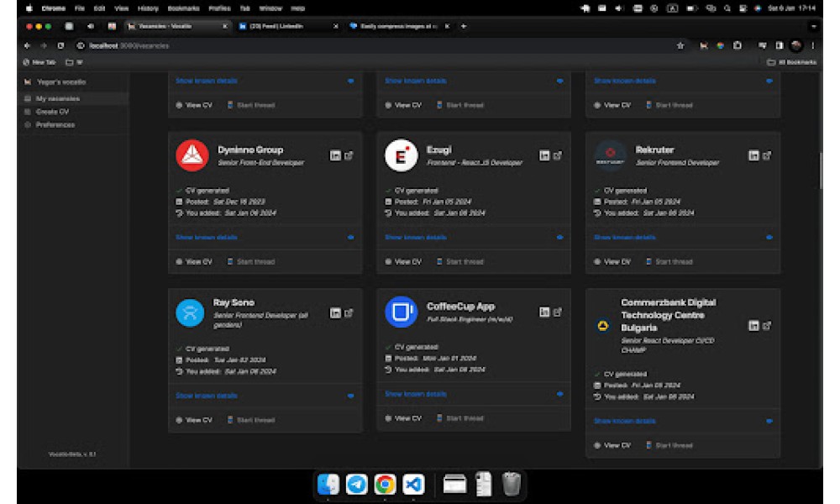Screen dimensions: 840x504
Task: Open My vacancies in sidebar
Action: 73,98
